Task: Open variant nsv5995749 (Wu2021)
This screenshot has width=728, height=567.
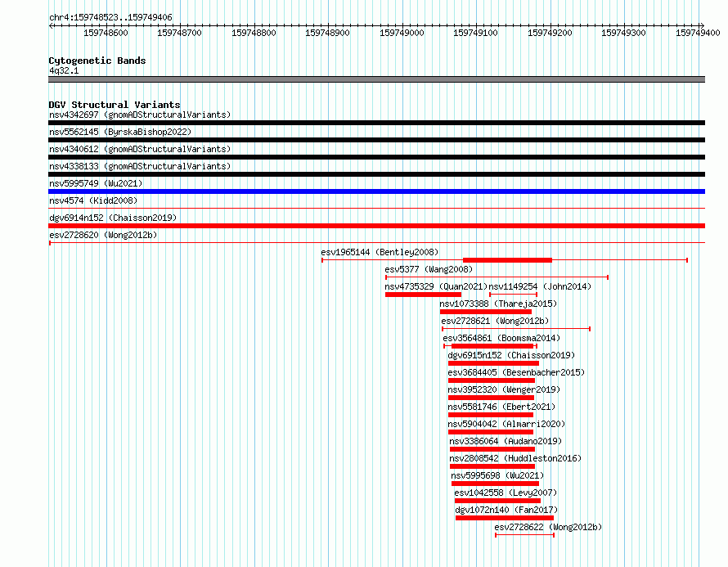Action: point(96,183)
